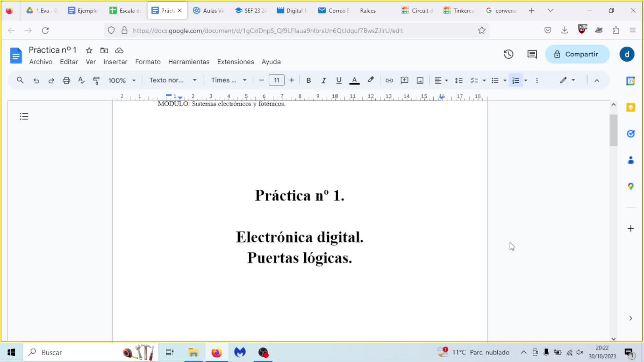Screen dimensions: 644x362
Task: Open Google Keep in side panel
Action: coord(631,107)
